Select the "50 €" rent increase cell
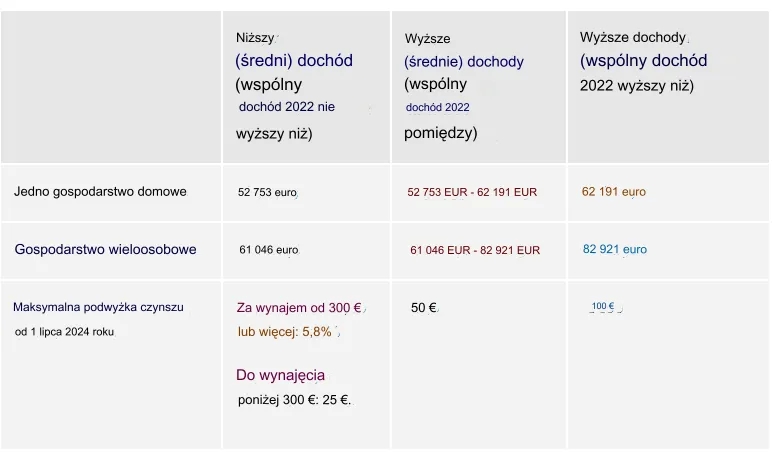The height and width of the screenshot is (452, 775). click(x=423, y=308)
